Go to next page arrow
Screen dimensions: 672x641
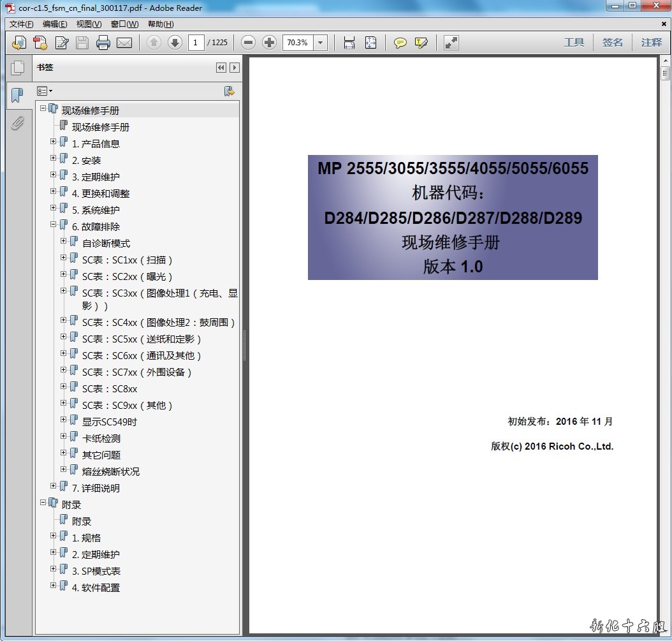(x=175, y=43)
